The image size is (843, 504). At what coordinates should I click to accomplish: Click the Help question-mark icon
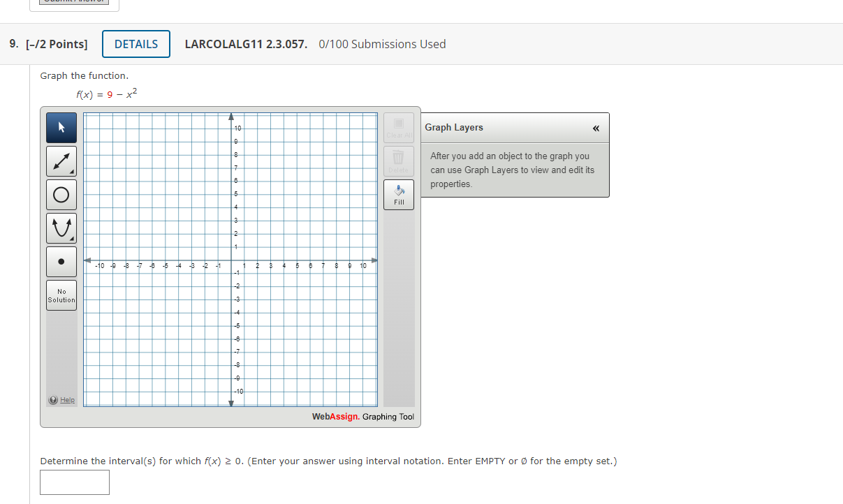tap(53, 399)
